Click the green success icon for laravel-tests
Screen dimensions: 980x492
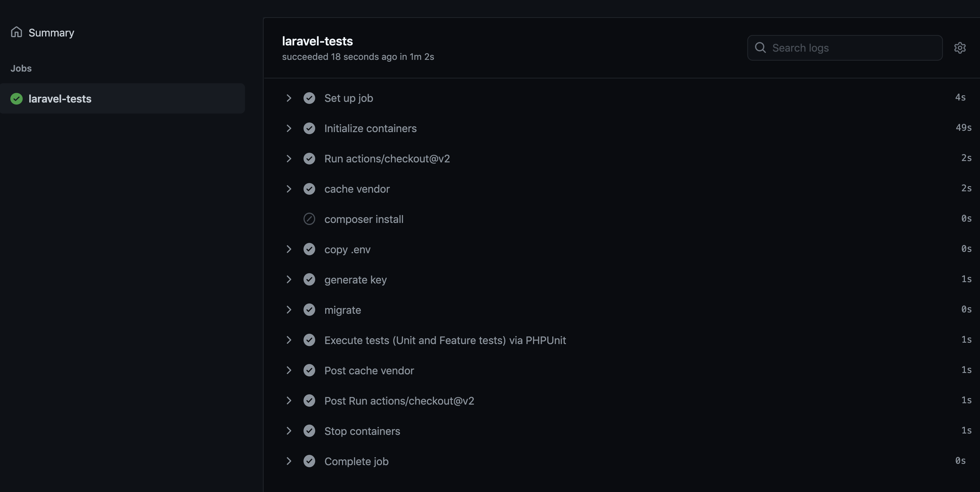coord(17,99)
